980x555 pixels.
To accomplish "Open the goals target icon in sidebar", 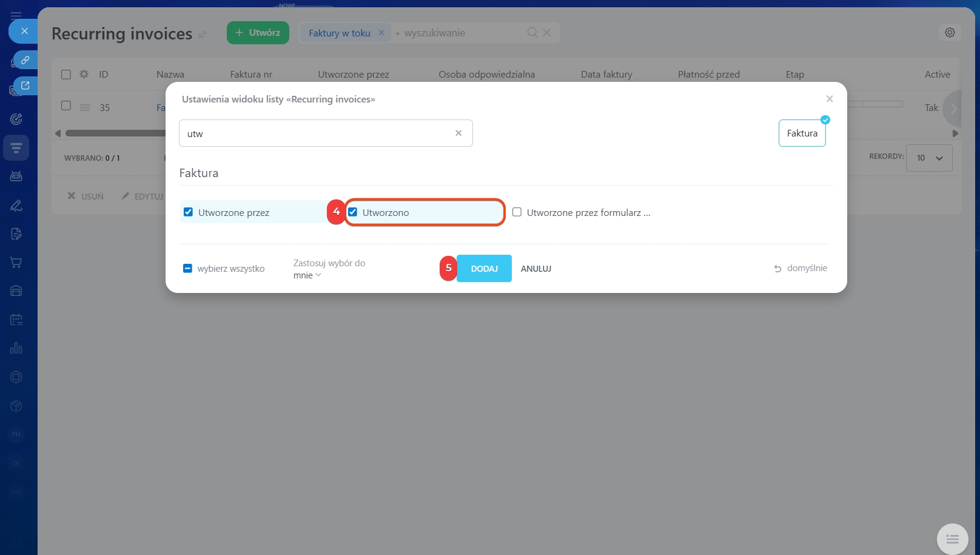I will [x=16, y=119].
